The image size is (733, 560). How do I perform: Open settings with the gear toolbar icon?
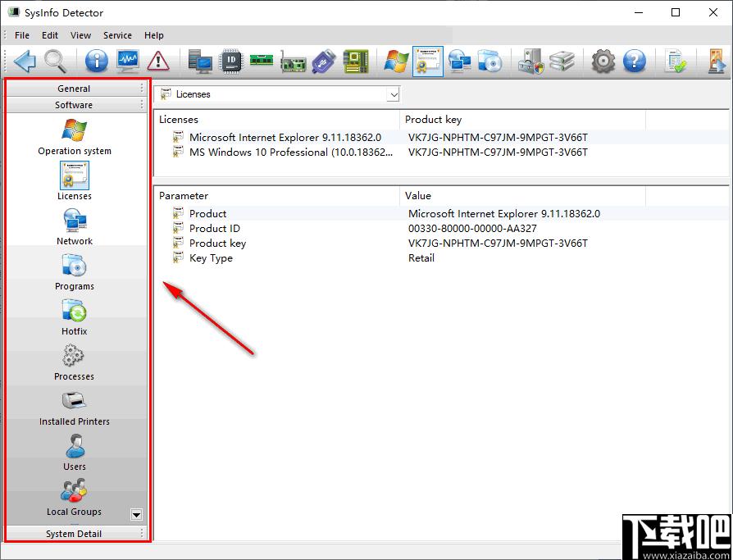tap(603, 61)
